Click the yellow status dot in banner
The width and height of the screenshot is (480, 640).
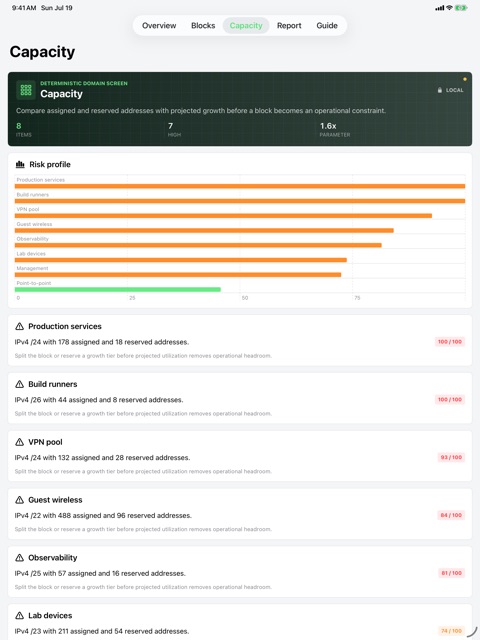pyautogui.click(x=464, y=79)
